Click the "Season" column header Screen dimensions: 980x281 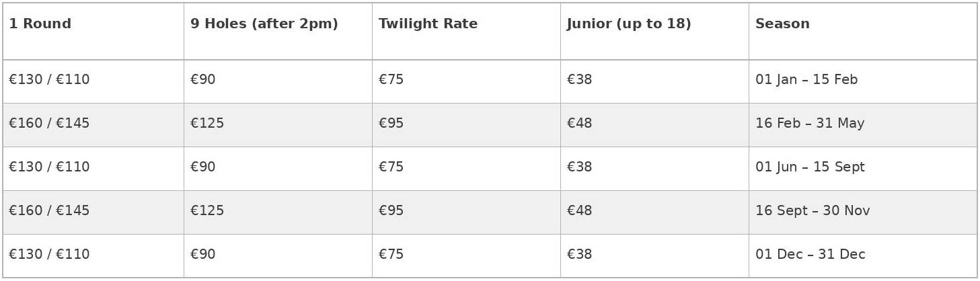(782, 24)
